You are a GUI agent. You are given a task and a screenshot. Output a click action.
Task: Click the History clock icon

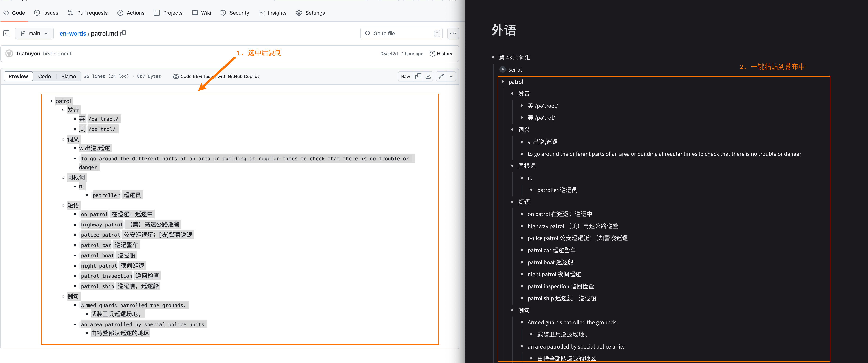[432, 53]
